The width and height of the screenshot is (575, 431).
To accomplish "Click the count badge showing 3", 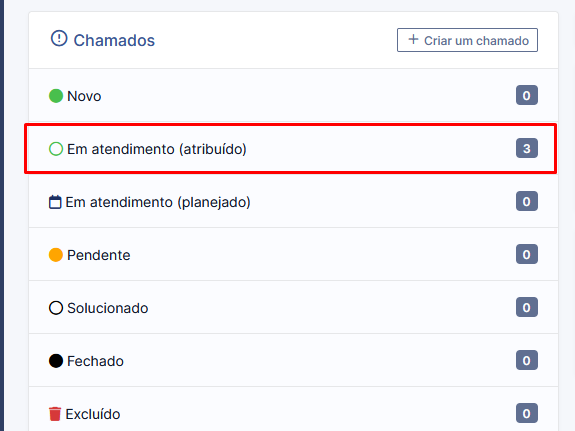I will click(527, 148).
